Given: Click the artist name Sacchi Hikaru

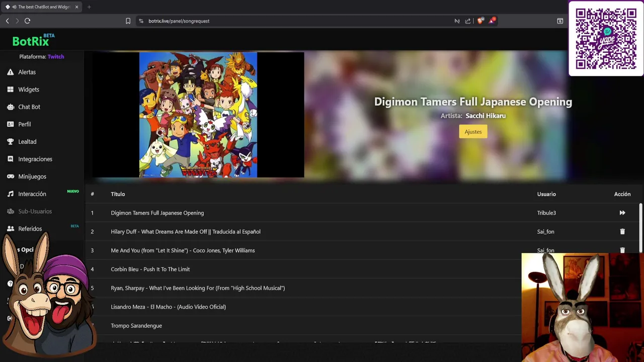Looking at the screenshot, I should [486, 116].
